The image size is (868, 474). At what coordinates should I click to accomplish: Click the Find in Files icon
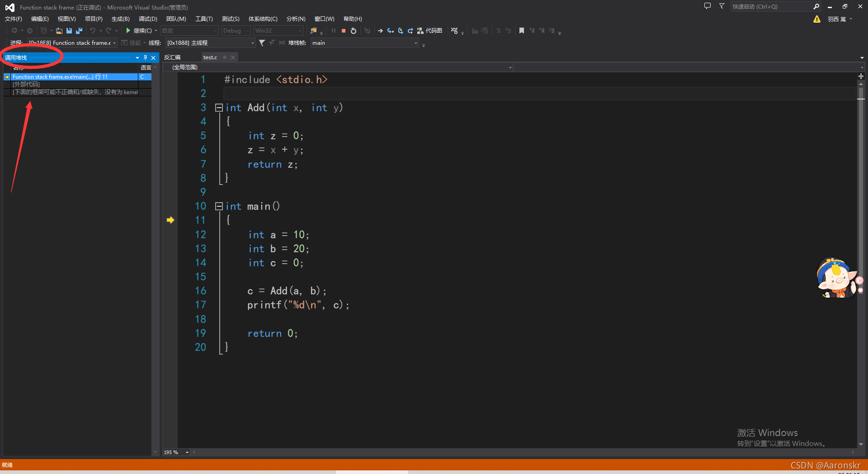pos(313,31)
